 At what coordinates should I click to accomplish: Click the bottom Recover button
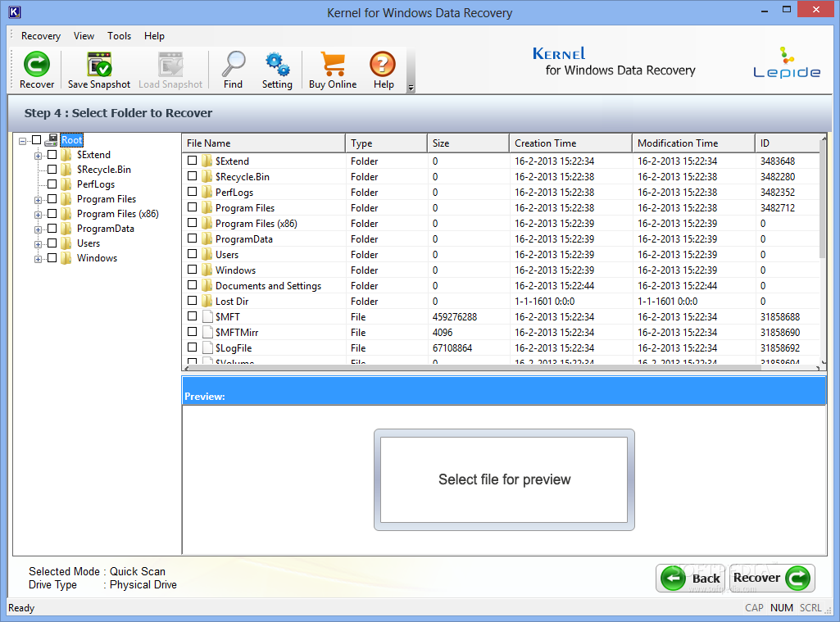[x=771, y=578]
